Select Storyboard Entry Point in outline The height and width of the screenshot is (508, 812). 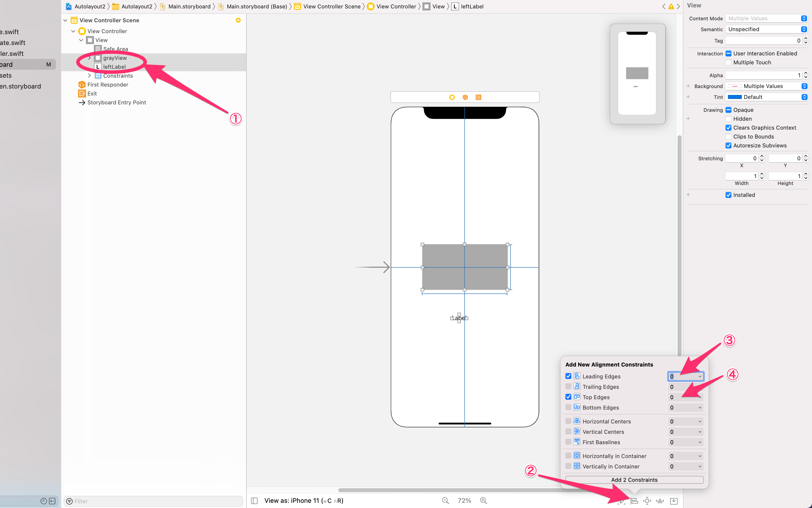[116, 102]
